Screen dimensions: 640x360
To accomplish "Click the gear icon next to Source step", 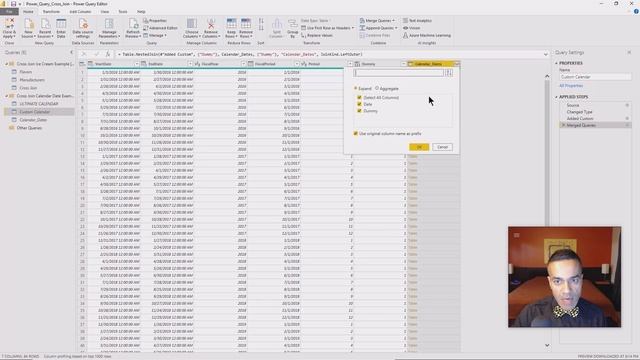I will tap(627, 105).
